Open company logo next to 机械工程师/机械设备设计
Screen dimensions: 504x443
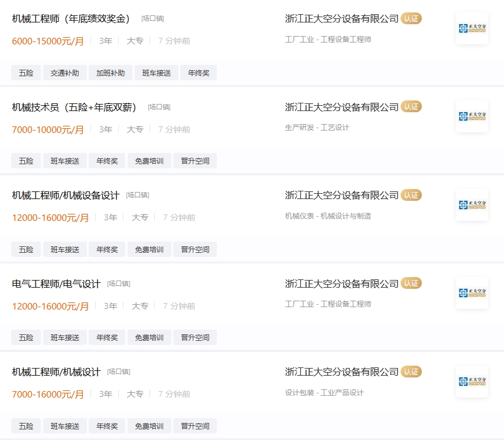click(472, 204)
